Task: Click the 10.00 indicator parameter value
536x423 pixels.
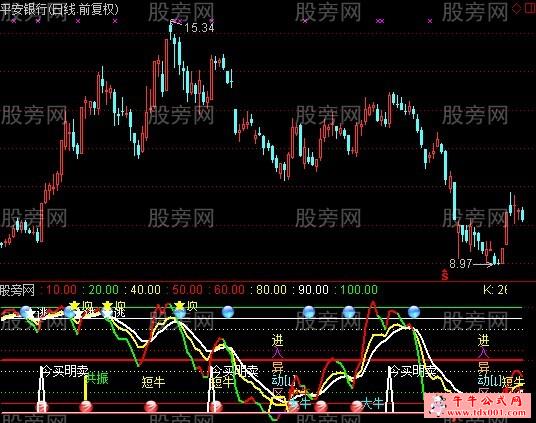Action: [x=61, y=290]
